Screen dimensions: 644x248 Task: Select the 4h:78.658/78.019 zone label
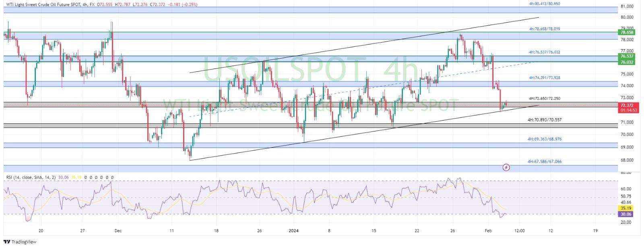[545, 29]
